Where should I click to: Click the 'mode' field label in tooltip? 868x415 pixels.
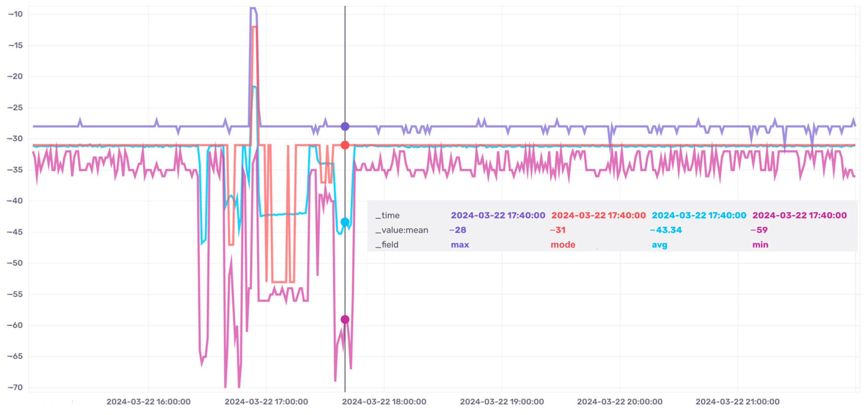pos(563,245)
